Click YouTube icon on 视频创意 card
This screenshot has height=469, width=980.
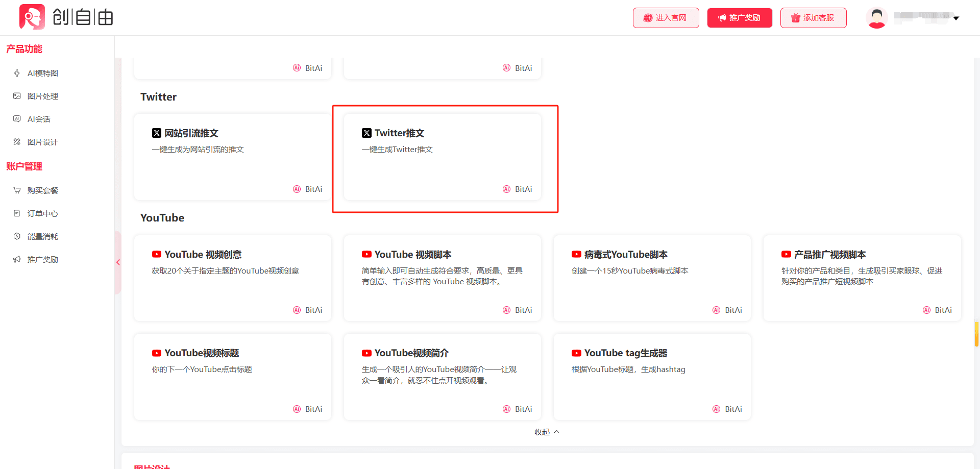(157, 254)
